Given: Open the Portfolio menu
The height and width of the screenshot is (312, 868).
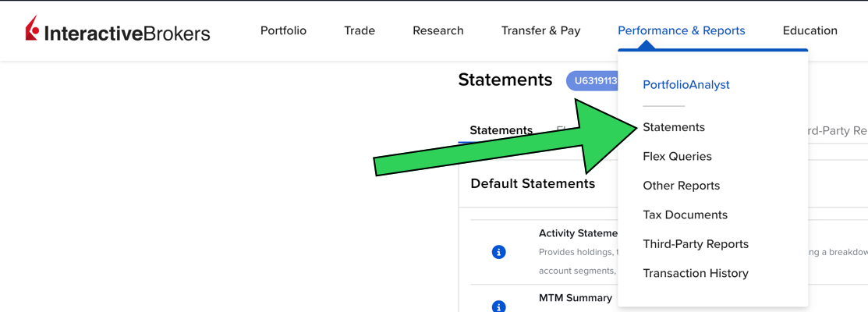Looking at the screenshot, I should pos(283,31).
